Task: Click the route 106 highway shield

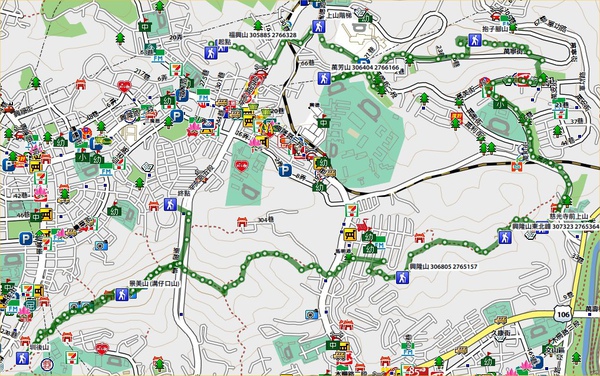Action: 563,315
